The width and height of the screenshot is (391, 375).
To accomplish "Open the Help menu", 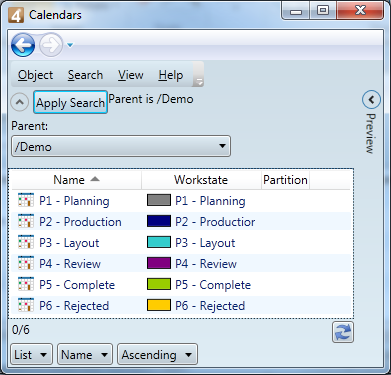I will pos(171,75).
